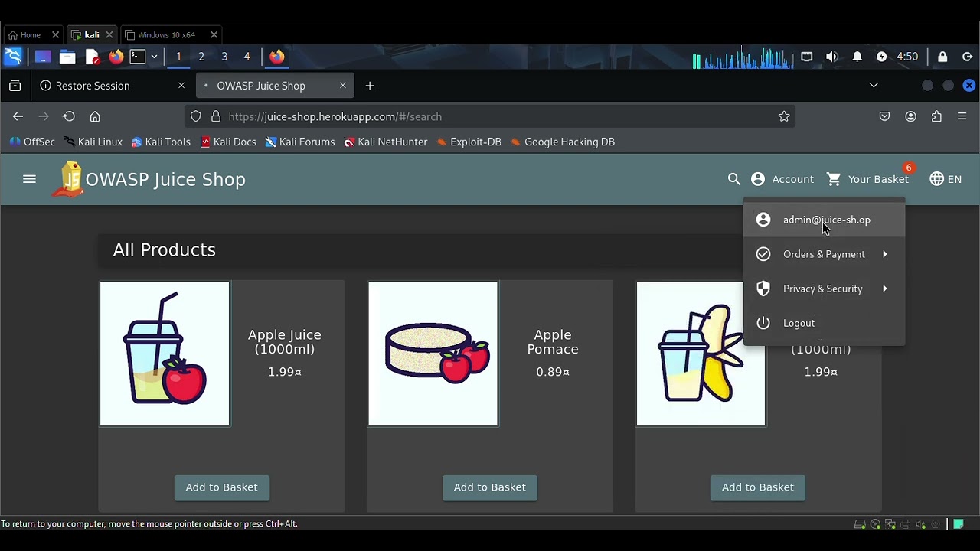Open the Kali Docs bookmark

[228, 142]
